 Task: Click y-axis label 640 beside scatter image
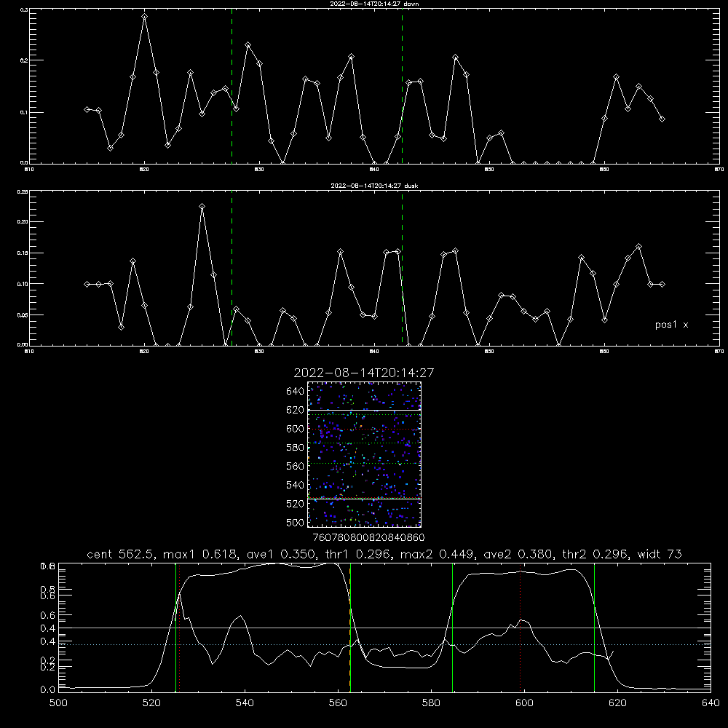tap(296, 391)
